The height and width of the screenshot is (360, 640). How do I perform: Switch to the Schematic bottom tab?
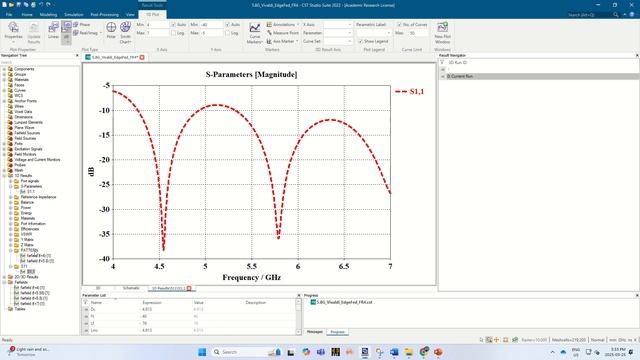coord(131,288)
